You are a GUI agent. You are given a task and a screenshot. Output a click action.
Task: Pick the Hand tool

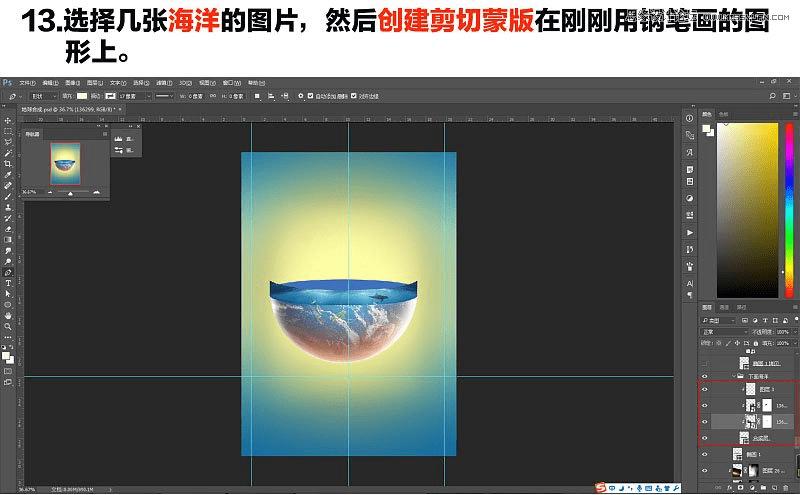[8, 316]
